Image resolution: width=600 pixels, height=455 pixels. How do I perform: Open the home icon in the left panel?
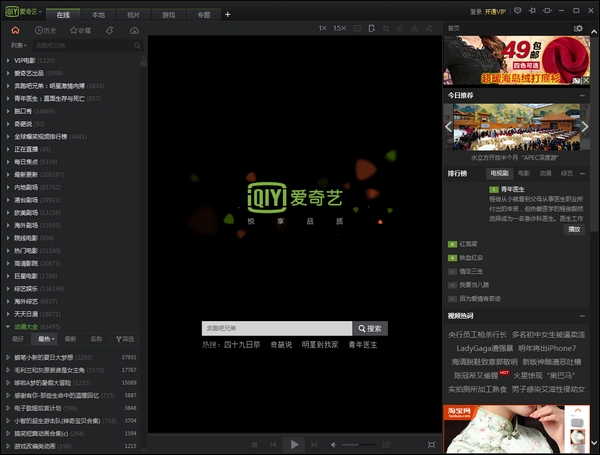[x=15, y=30]
